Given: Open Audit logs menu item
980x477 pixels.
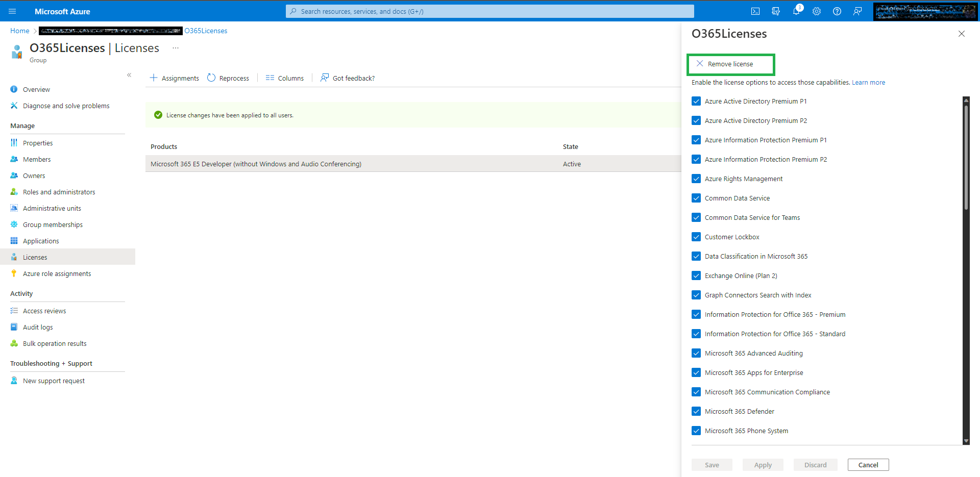Looking at the screenshot, I should [x=67, y=327].
